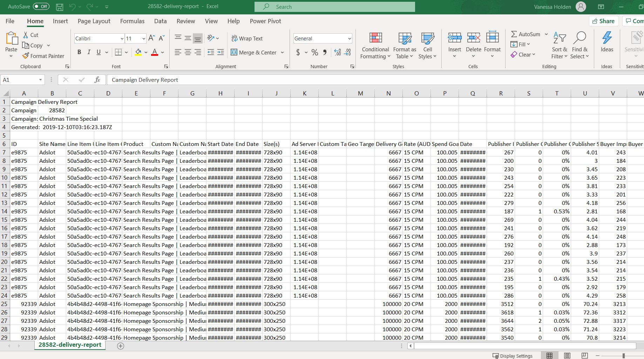Open Vanessa Holden account avatar

tap(581, 7)
